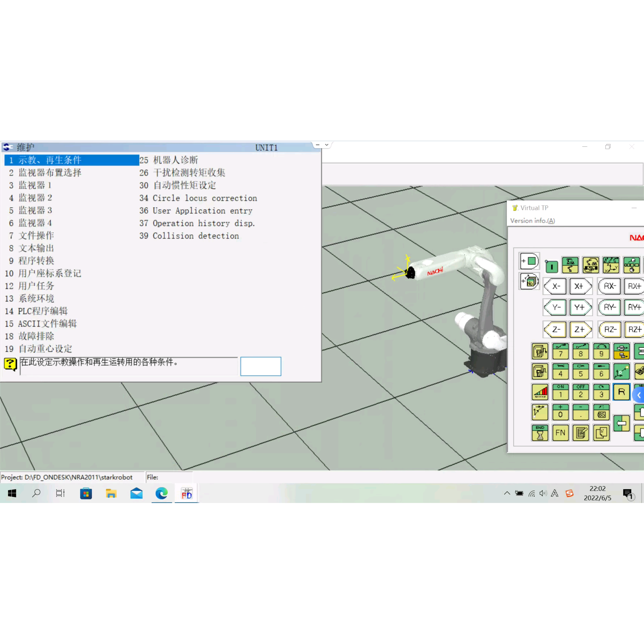Viewport: 644px width, 644px height.
Task: Click the numeric key 5
Action: click(x=581, y=371)
